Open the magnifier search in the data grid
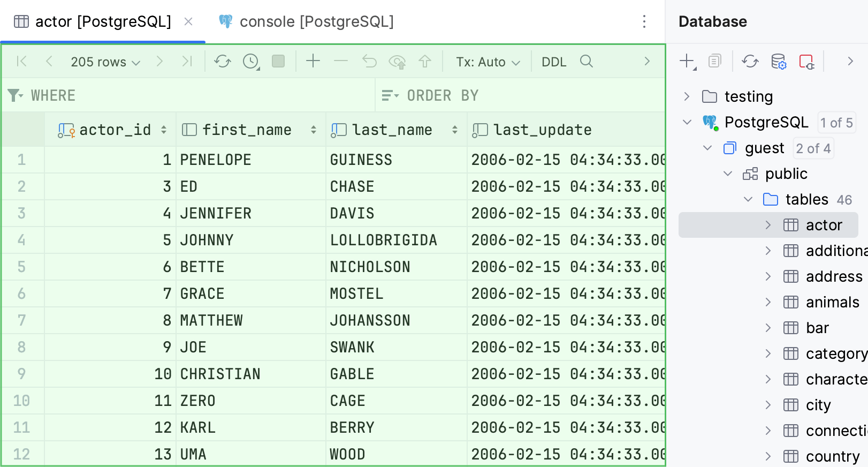The width and height of the screenshot is (868, 467). click(587, 62)
